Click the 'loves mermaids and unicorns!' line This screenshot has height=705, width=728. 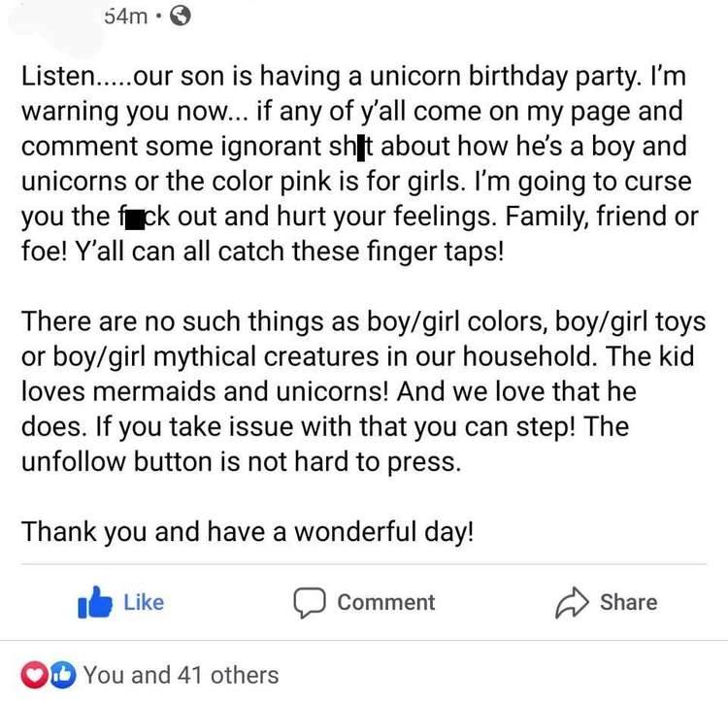329,391
